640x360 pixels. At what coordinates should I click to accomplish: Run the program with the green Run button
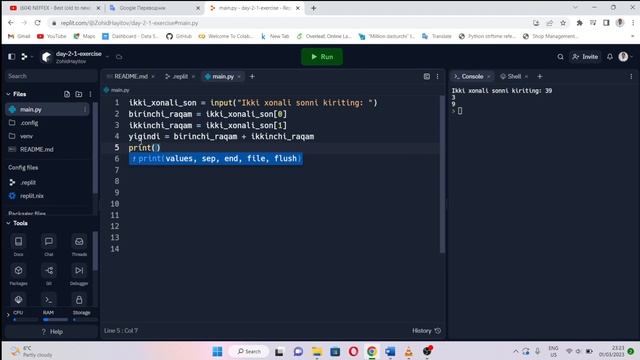322,57
